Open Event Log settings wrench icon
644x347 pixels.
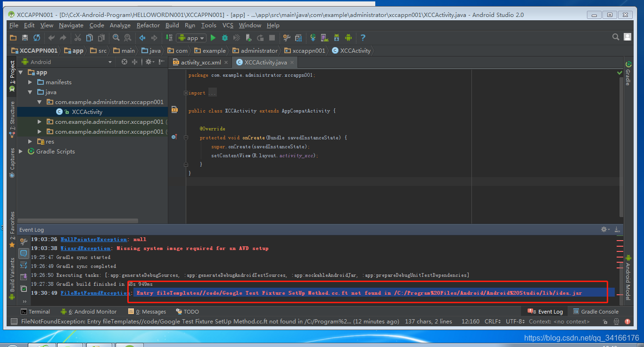(23, 242)
